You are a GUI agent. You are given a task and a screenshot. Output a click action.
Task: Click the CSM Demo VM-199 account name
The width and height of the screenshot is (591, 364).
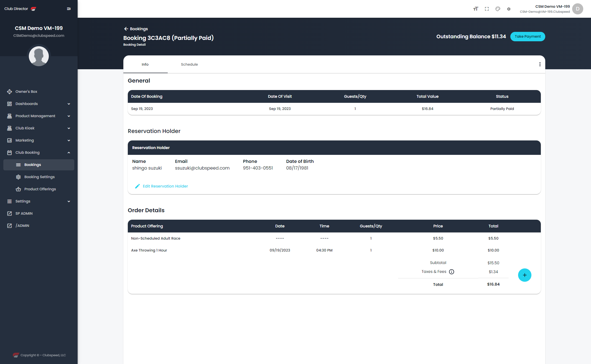(552, 6)
